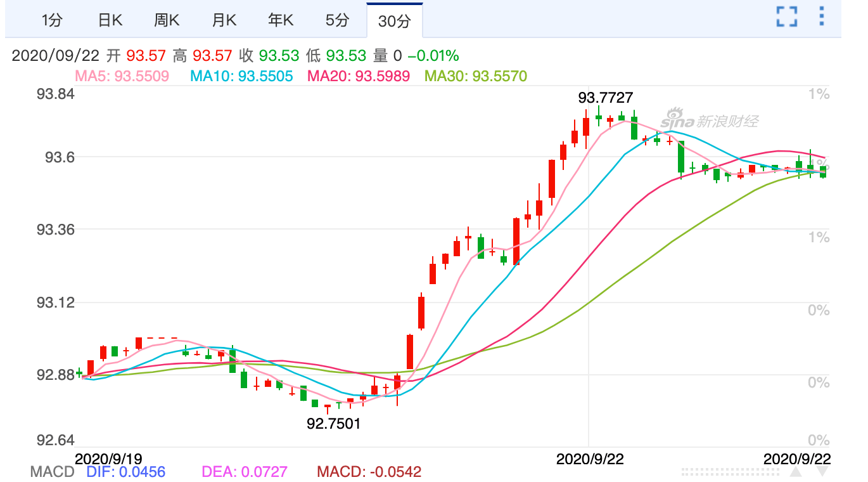Click the 93.6 axis label
This screenshot has width=868, height=482.
point(60,157)
